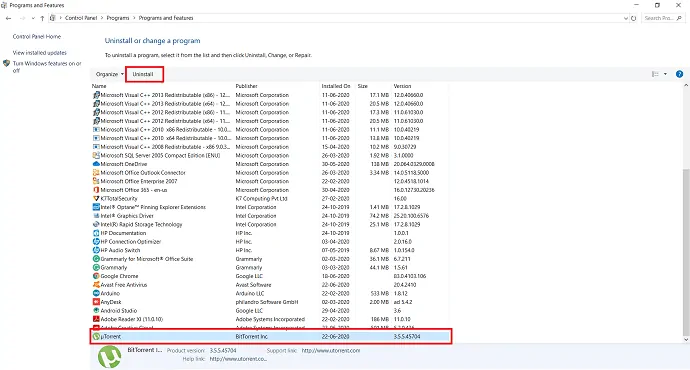
Task: Select the Android Studio icon
Action: [96, 311]
